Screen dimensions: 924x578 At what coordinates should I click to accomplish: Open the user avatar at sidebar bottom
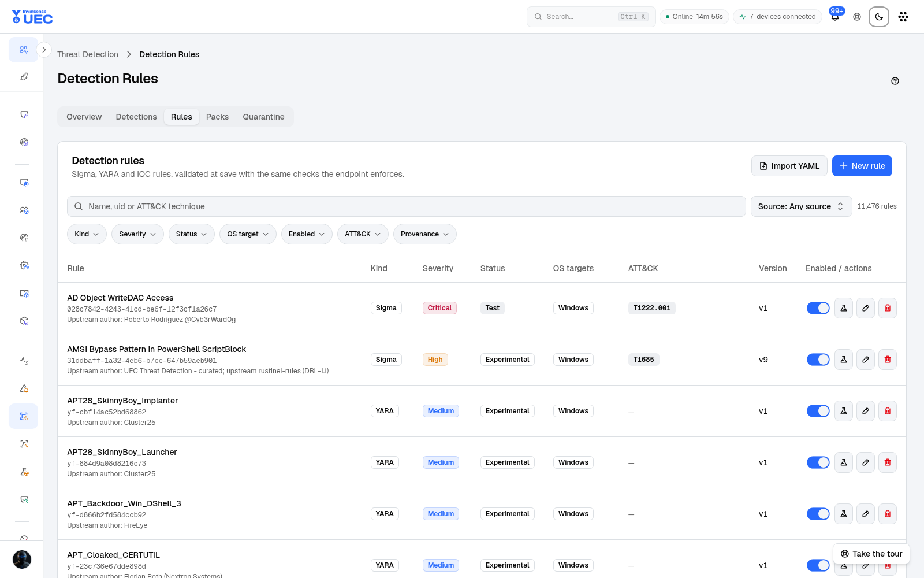pyautogui.click(x=22, y=560)
